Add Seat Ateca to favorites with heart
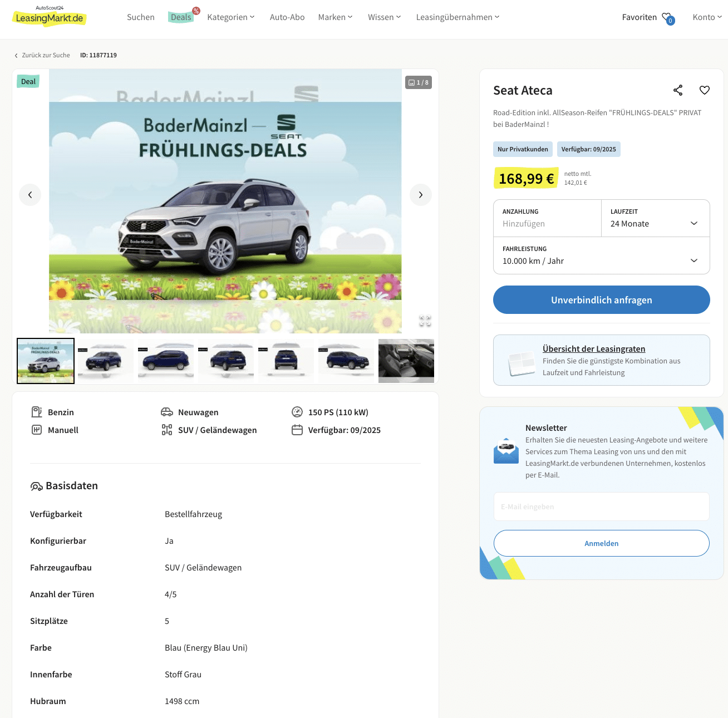Image resolution: width=728 pixels, height=718 pixels. (705, 90)
